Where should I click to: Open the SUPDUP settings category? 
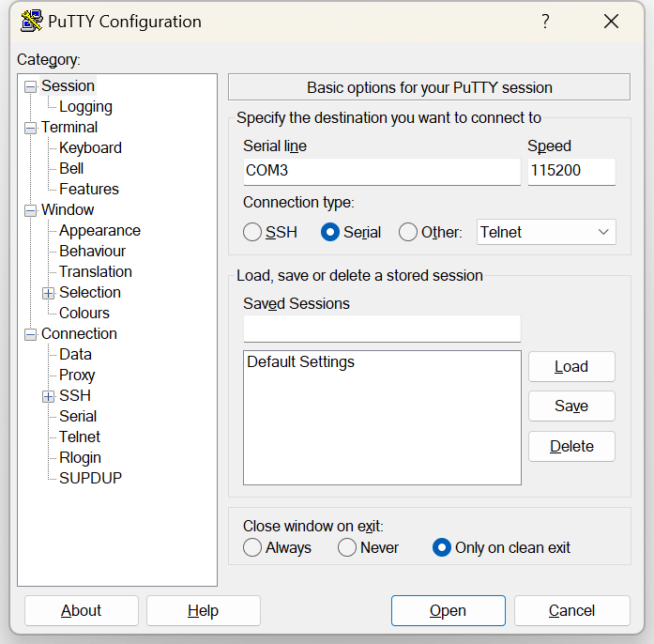[90, 478]
